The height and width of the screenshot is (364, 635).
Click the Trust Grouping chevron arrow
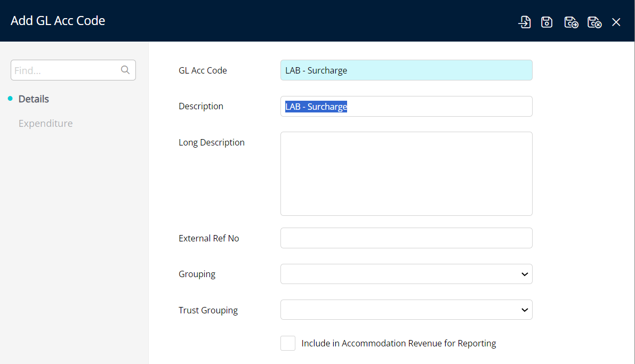point(525,310)
